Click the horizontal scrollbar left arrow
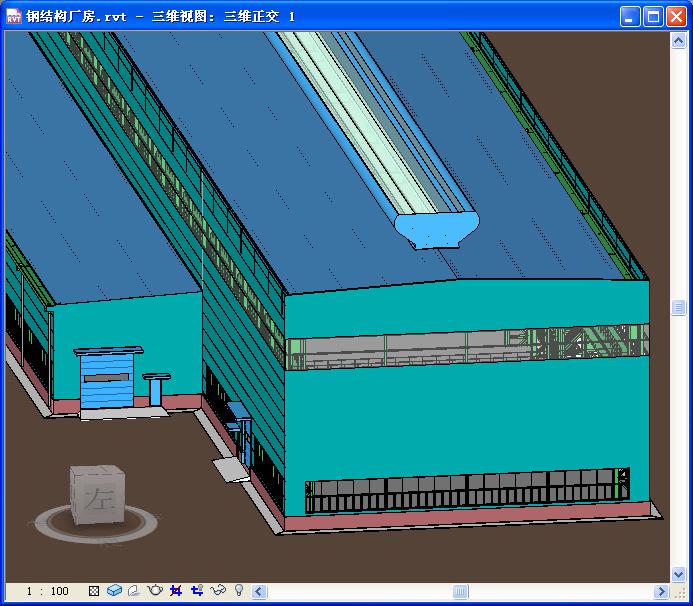 [259, 591]
